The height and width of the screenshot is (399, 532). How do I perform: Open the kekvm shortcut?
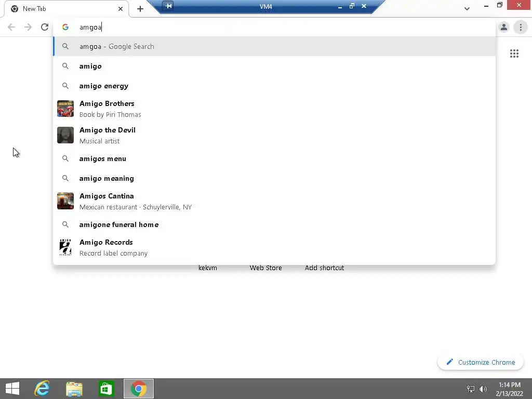click(208, 268)
